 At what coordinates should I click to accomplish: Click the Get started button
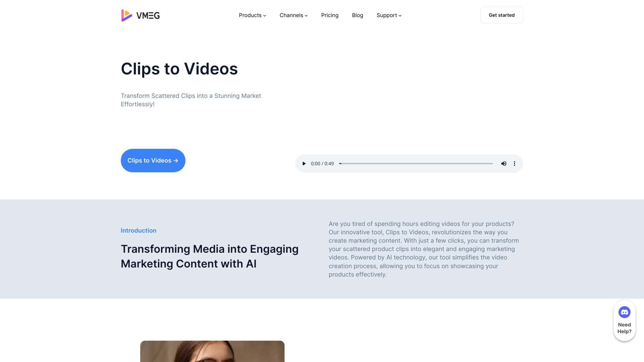point(501,15)
